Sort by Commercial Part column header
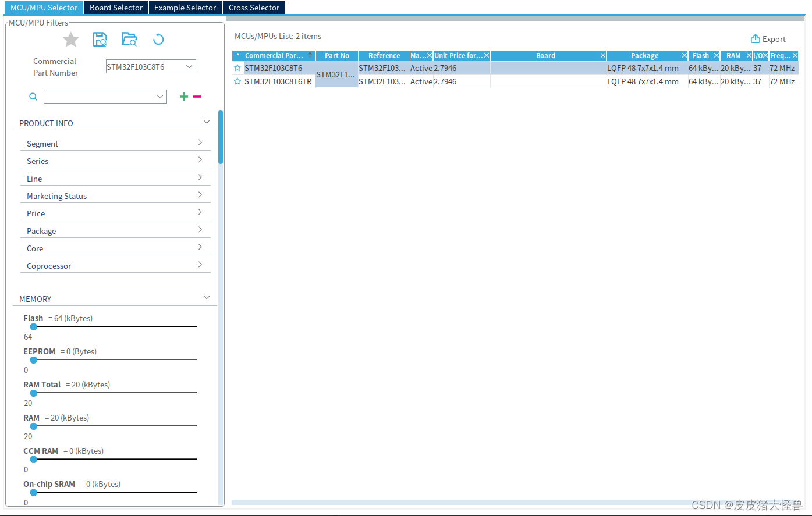 (279, 56)
